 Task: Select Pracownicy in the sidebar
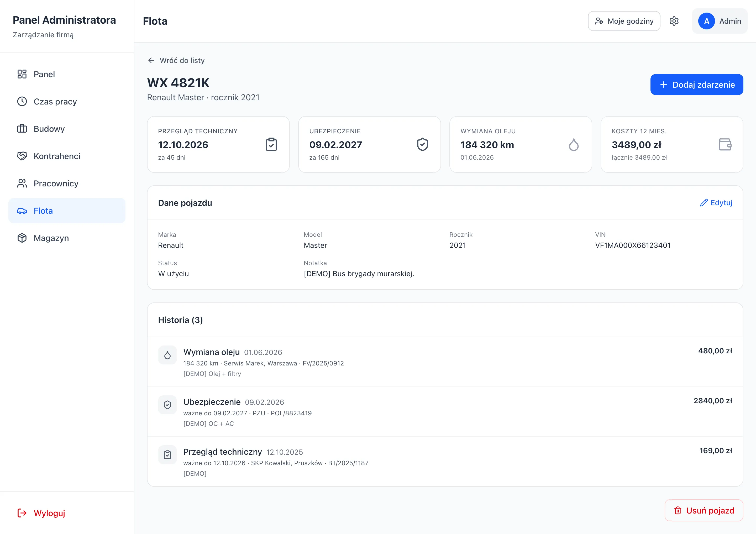coord(67,183)
